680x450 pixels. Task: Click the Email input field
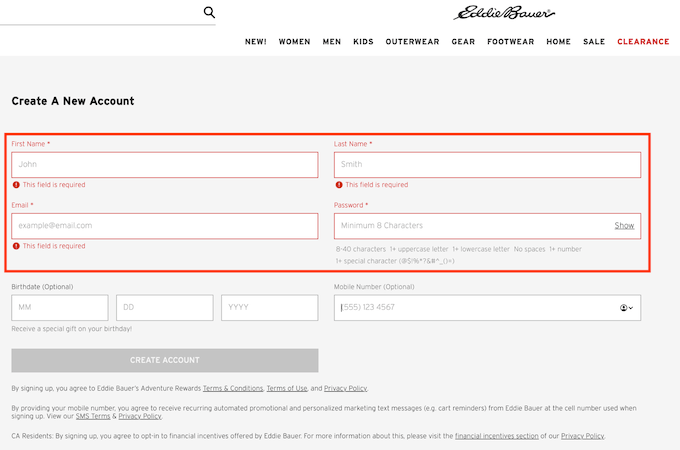(x=165, y=226)
